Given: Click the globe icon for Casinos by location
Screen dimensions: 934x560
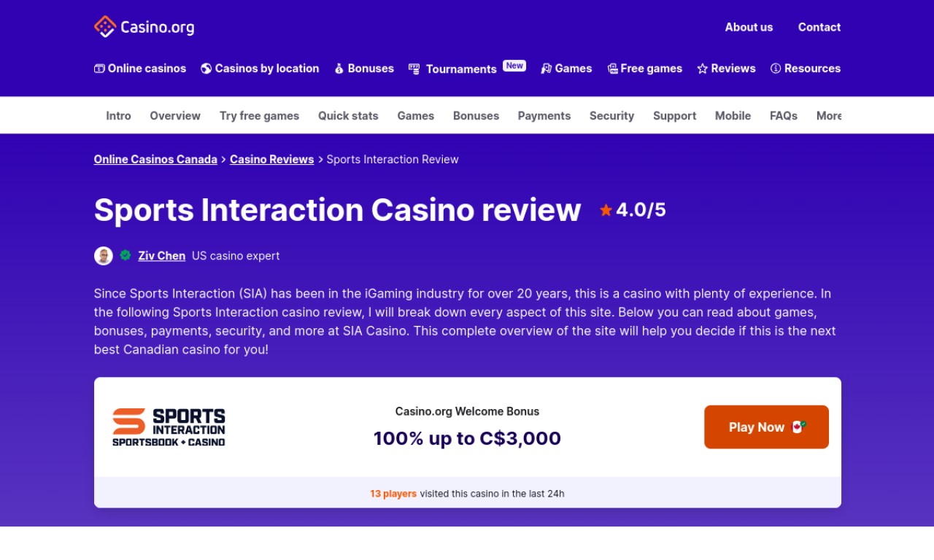Looking at the screenshot, I should [207, 69].
